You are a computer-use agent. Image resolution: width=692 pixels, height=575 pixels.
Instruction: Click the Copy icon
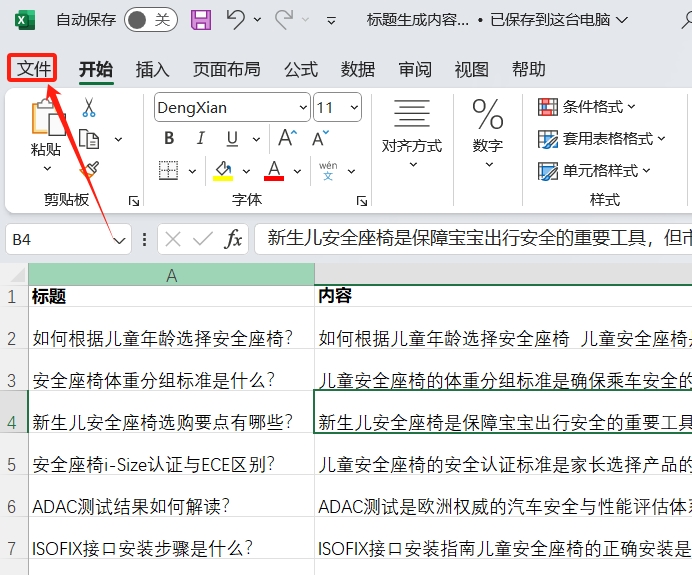(89, 139)
